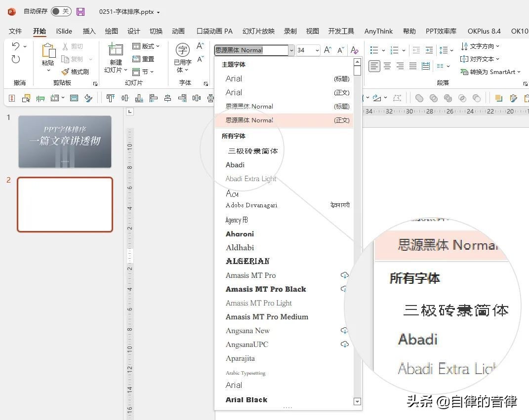Open the Clipboard group dialog launcher
Viewport: 529px width, 420px height.
(x=95, y=83)
